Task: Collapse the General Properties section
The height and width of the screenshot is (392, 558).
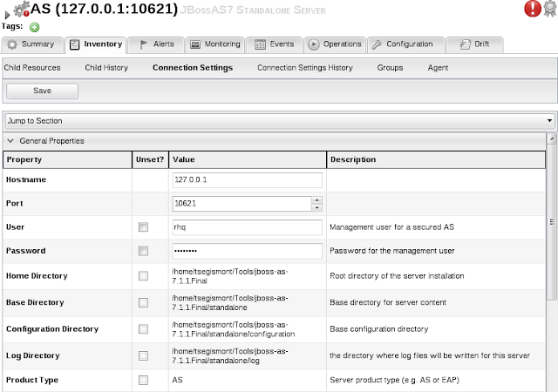Action: (x=10, y=141)
